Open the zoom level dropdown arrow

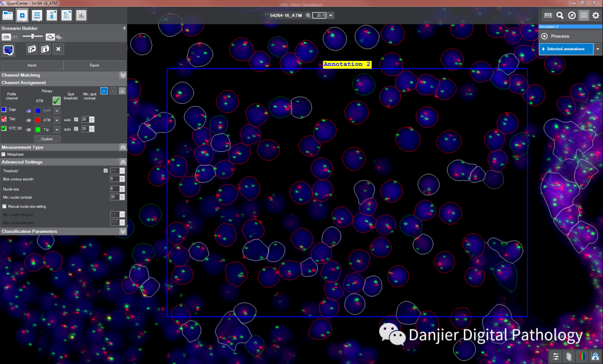tap(331, 16)
